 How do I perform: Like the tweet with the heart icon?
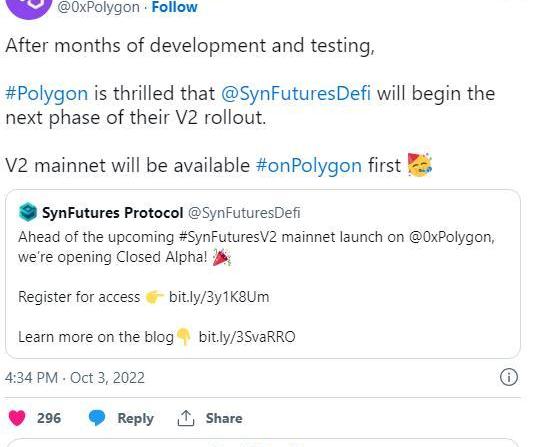[17, 418]
